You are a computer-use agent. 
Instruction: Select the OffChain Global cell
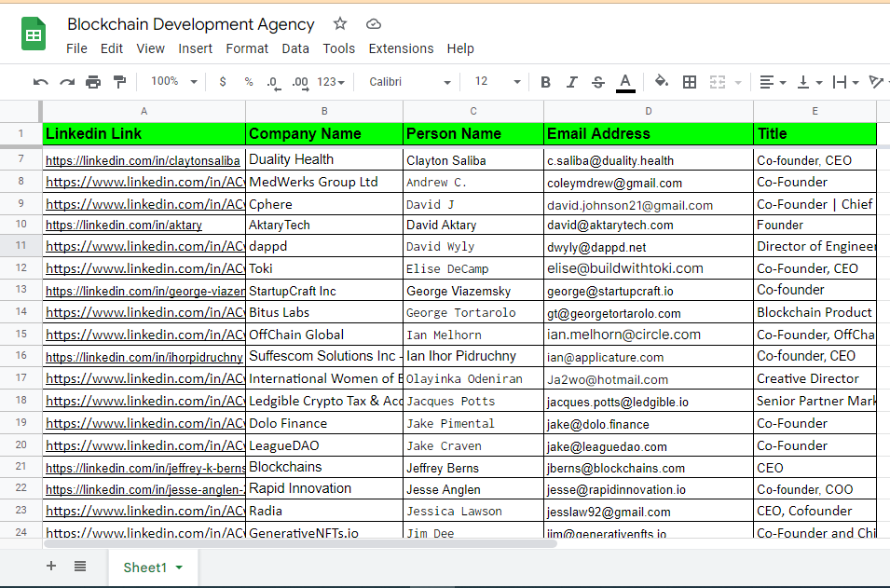click(x=324, y=335)
